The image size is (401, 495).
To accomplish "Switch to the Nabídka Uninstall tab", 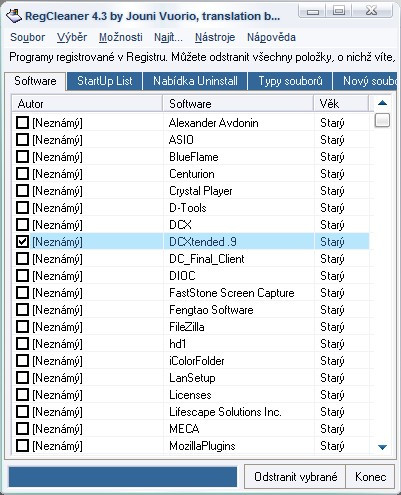I will click(195, 81).
